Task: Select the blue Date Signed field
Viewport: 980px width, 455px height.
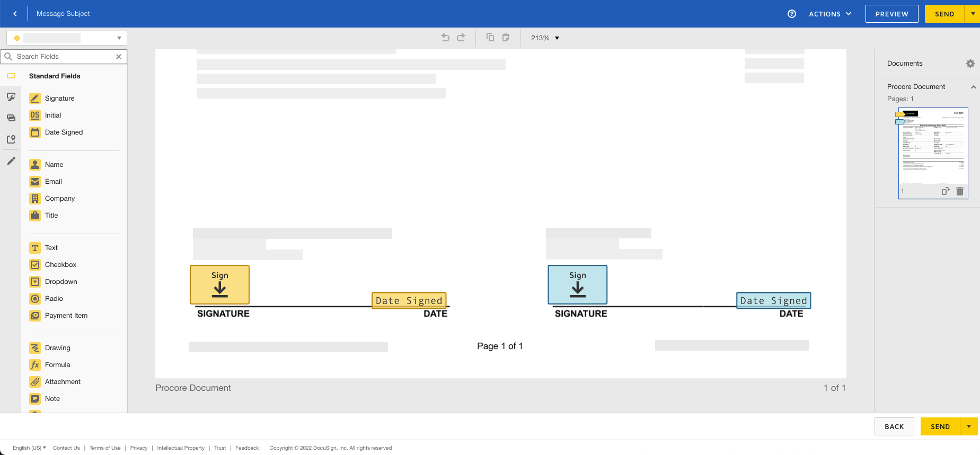Action: tap(774, 300)
